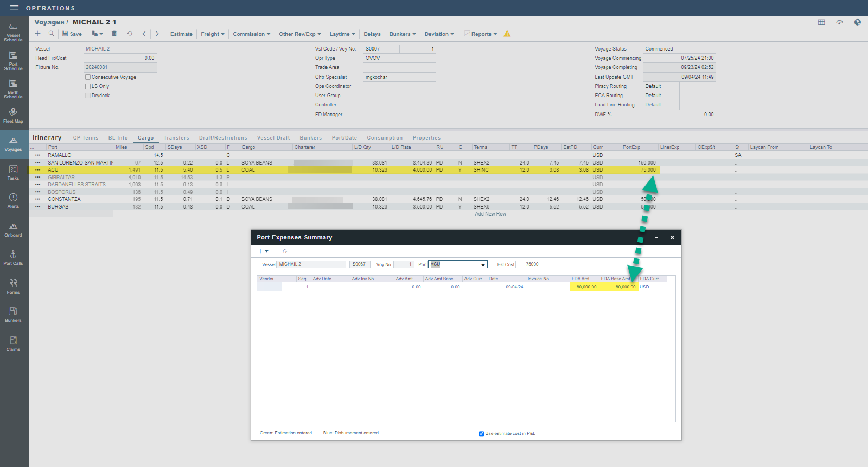The height and width of the screenshot is (467, 868).
Task: Expand the Freight dropdown menu
Action: [213, 34]
